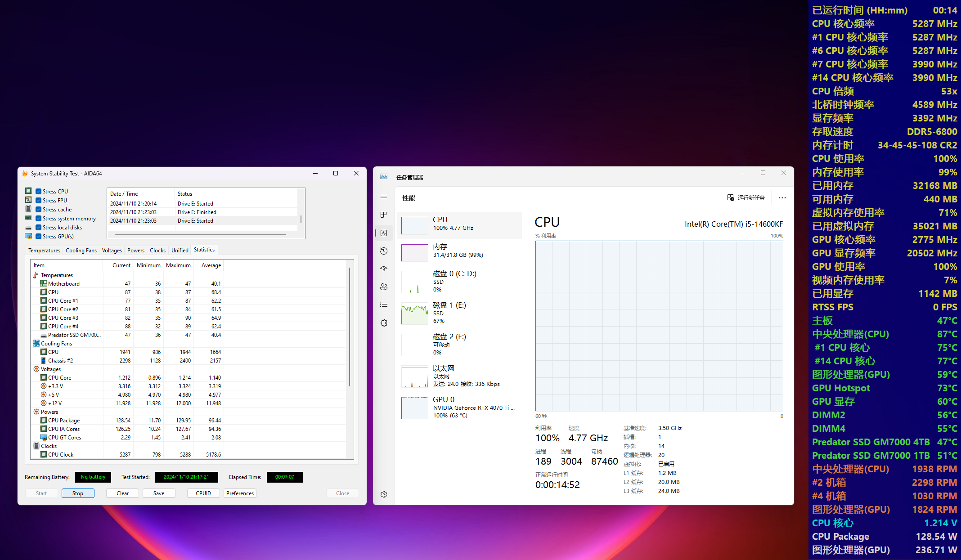961x560 pixels.
Task: Click the Maximum column header
Action: pos(178,265)
